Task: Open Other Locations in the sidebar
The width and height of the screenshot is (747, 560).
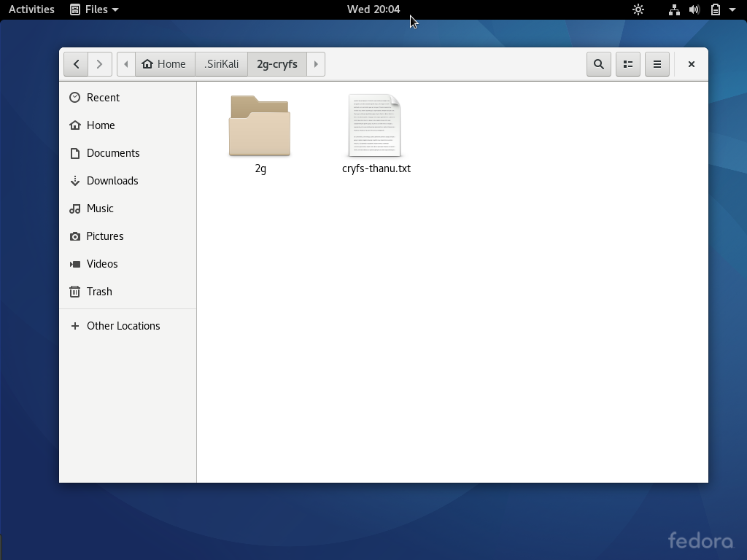Action: pyautogui.click(x=128, y=326)
